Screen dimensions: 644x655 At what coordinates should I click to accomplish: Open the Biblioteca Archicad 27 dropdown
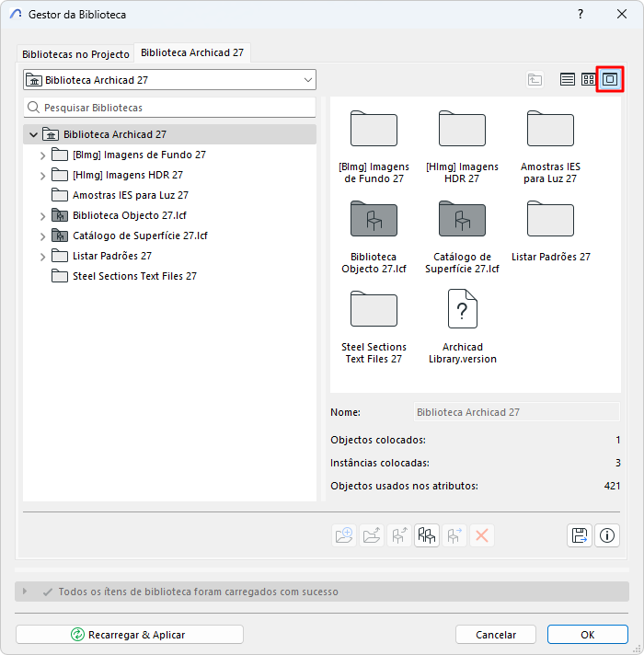tap(169, 80)
